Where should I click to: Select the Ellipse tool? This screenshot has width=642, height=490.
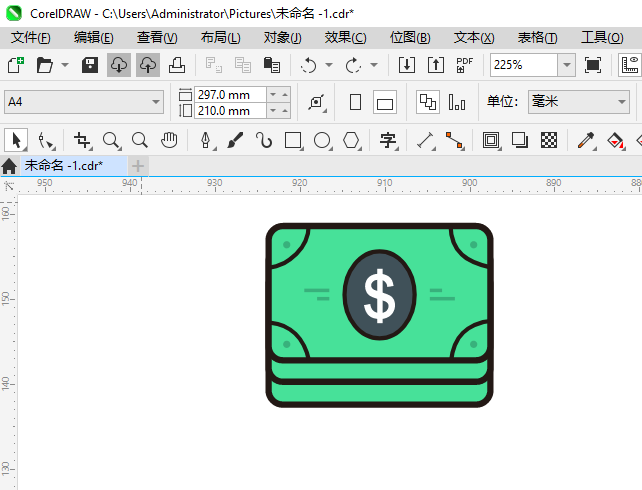tap(322, 140)
